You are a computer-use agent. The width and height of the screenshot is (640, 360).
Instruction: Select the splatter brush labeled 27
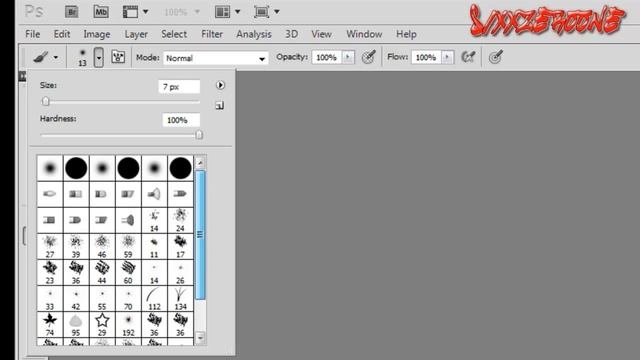click(x=50, y=247)
